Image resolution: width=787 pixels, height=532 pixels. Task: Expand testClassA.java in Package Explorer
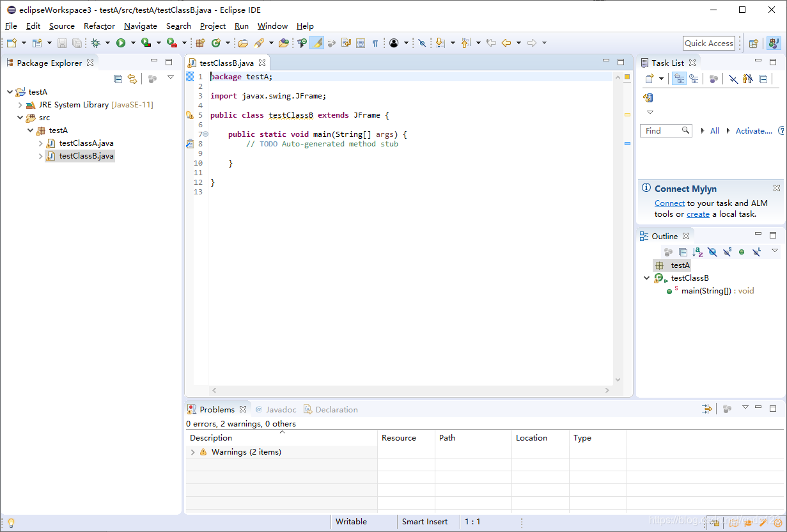tap(41, 143)
